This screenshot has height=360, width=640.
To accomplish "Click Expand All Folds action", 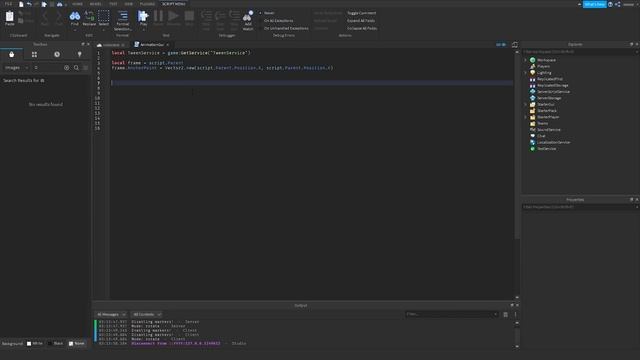I will coord(361,20).
